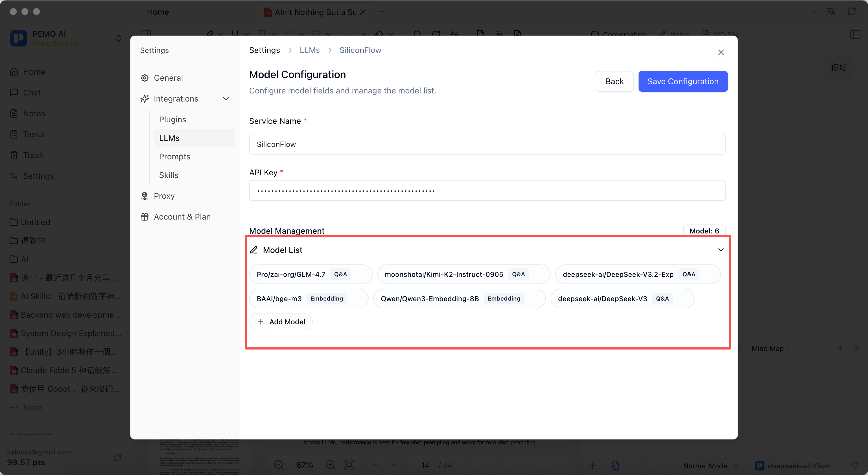868x475 pixels.
Task: Select moonshotai/Kimi-K2-Instruct-0905 model chip
Action: click(463, 274)
